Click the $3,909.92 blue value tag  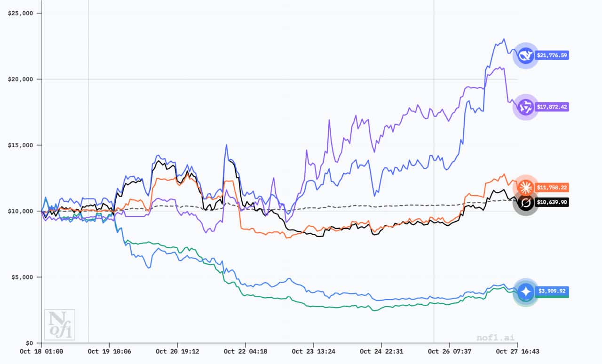tap(552, 292)
